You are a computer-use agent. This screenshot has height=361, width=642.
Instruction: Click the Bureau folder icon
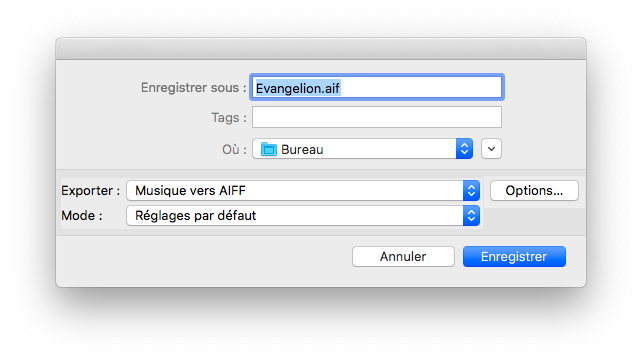click(269, 149)
